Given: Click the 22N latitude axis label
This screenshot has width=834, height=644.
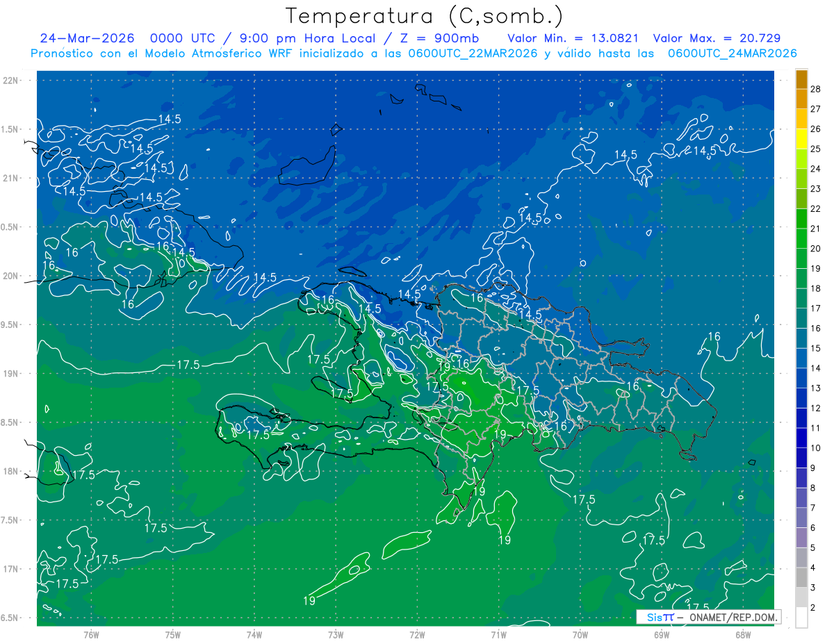Looking at the screenshot, I should 10,81.
